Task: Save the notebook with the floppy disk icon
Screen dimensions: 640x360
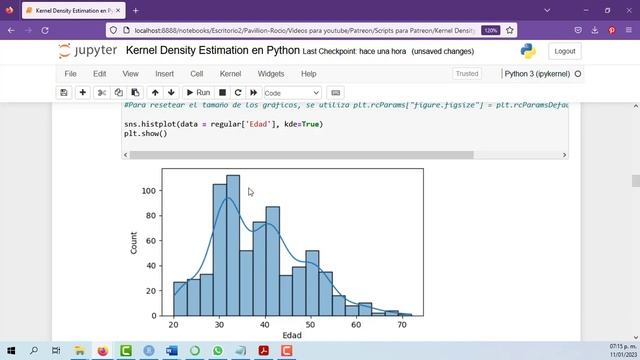Action: coord(64,93)
